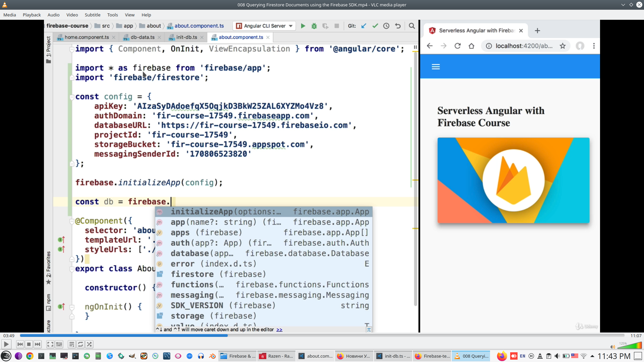Image resolution: width=644 pixels, height=362 pixels.
Task: Click Firefox icon in system tray
Action: [502, 356]
